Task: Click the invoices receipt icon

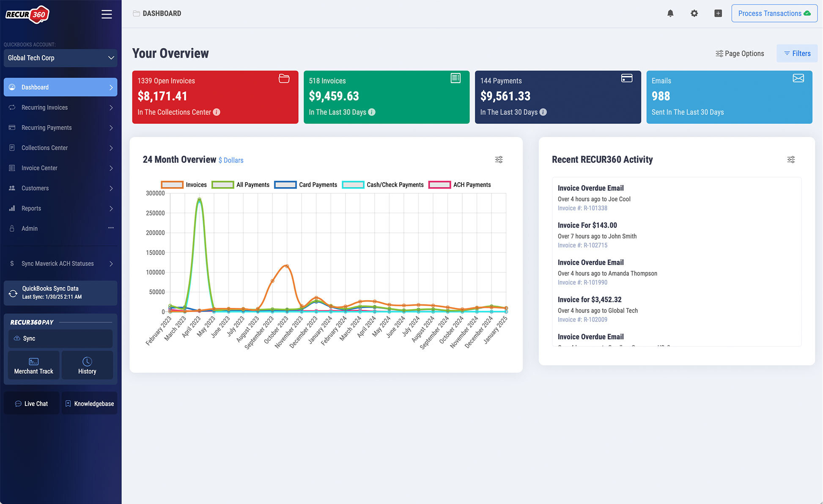Action: pyautogui.click(x=455, y=78)
